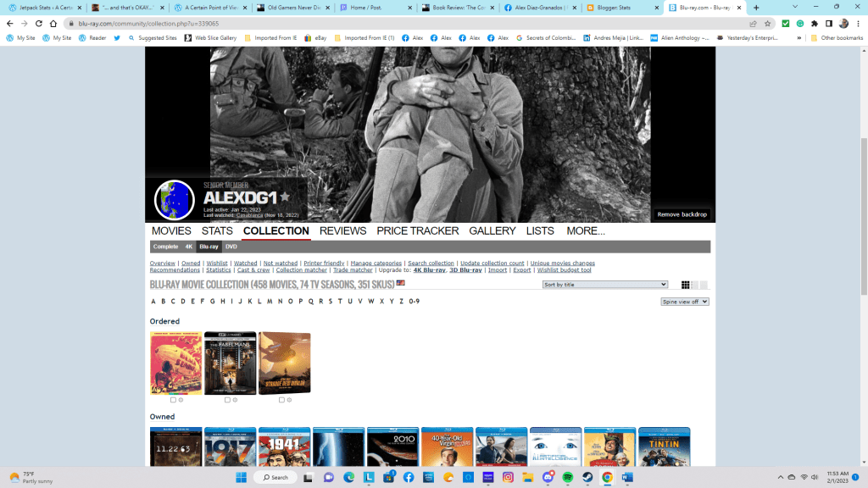This screenshot has width=868, height=488.
Task: Open the 1917 Blu-ray cover thumbnail
Action: [230, 447]
